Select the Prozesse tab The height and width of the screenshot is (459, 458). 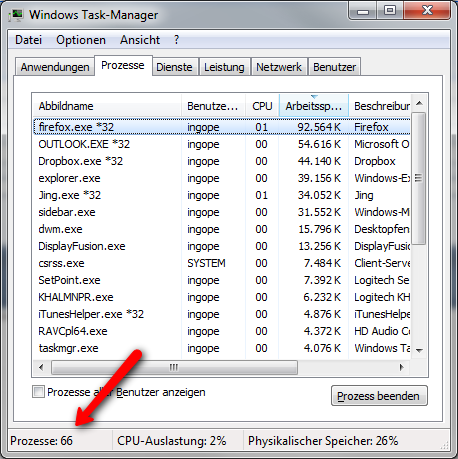[x=123, y=65]
